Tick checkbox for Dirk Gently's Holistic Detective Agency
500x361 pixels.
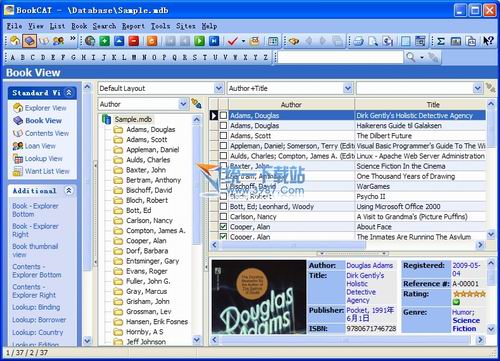click(223, 115)
